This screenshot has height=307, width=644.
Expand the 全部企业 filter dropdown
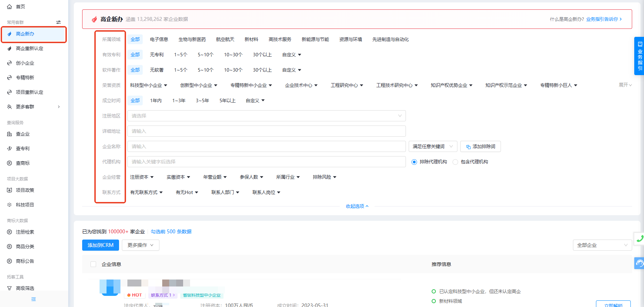[602, 245]
